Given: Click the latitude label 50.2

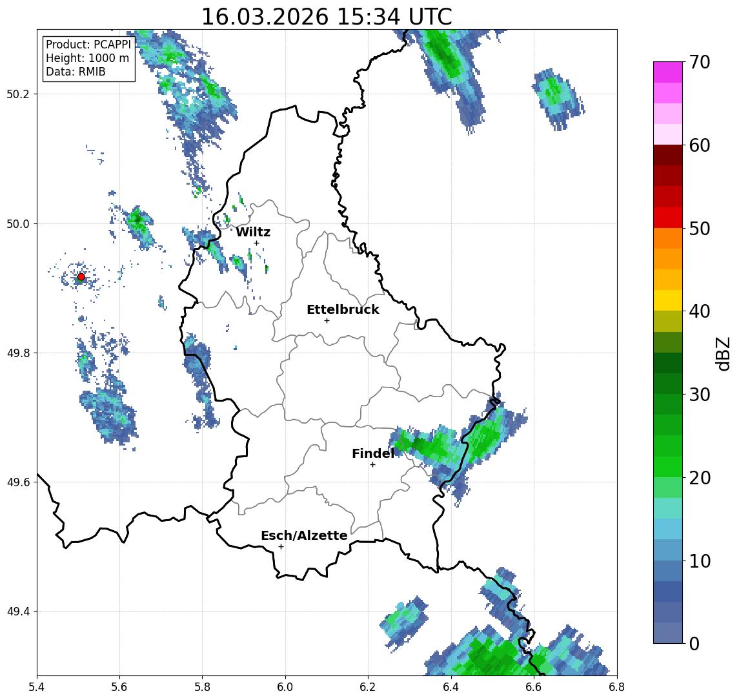Looking at the screenshot, I should tap(17, 94).
